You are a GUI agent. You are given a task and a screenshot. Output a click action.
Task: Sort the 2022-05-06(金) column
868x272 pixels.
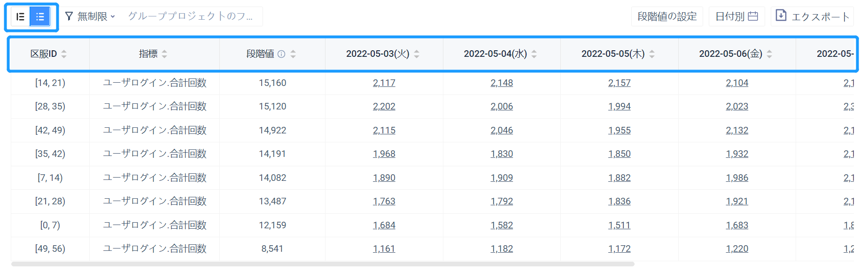click(769, 54)
